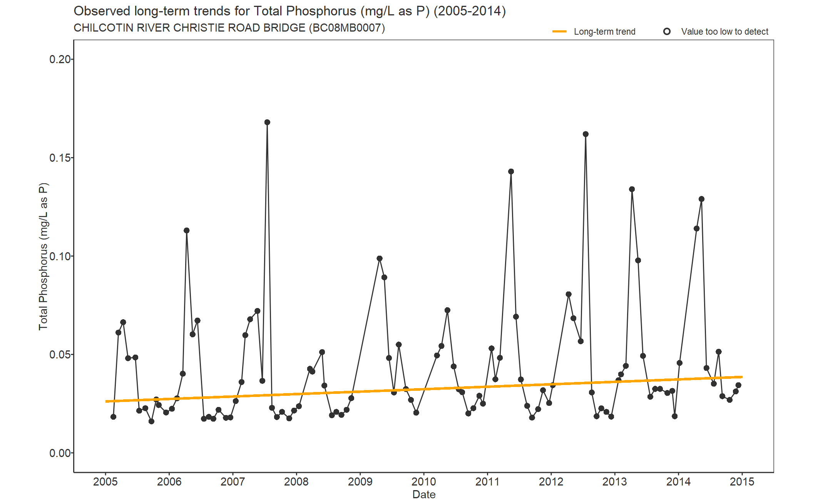Click the x-axis label 2011

487,482
